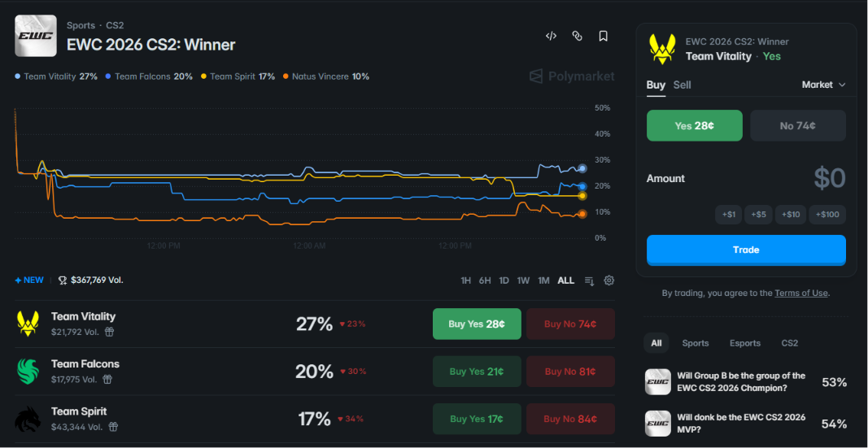Click the blue Trade button
This screenshot has height=448, width=868.
746,250
